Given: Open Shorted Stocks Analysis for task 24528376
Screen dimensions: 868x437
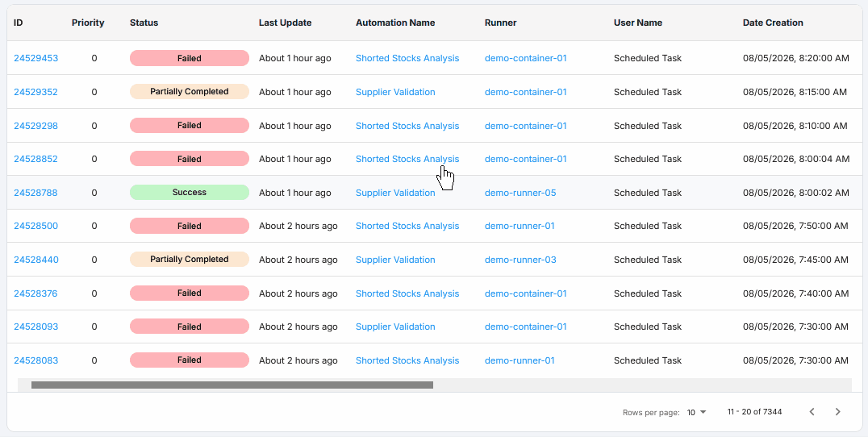Looking at the screenshot, I should coord(407,293).
